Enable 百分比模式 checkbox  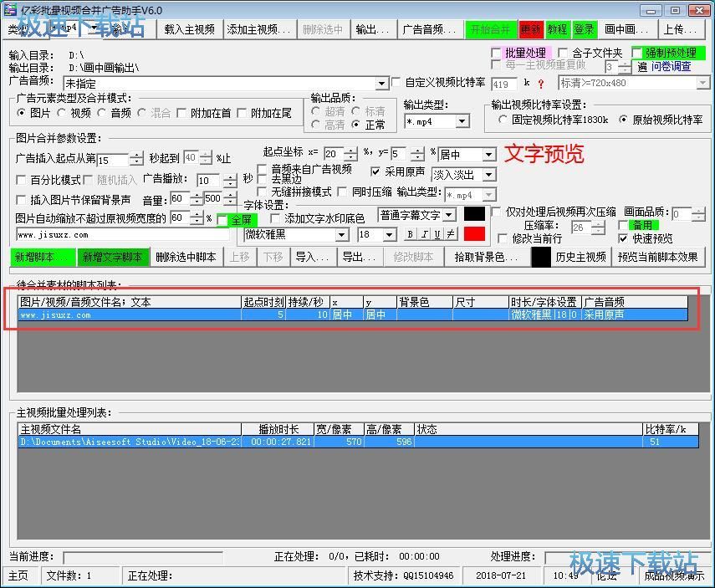(21, 180)
